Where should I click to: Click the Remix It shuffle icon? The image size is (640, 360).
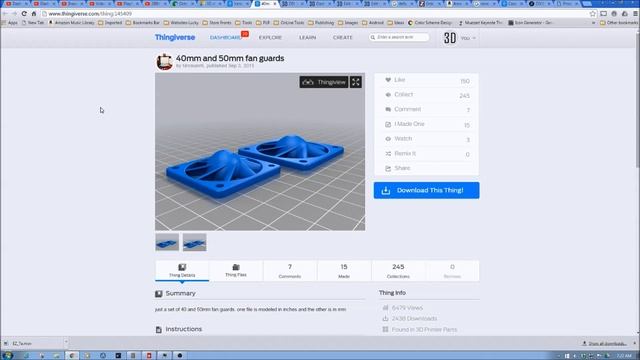pos(388,153)
